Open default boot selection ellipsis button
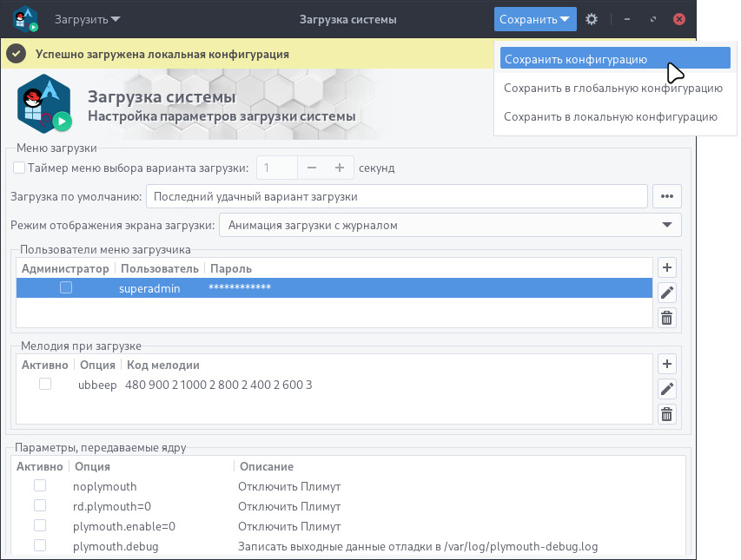741x560 pixels. [667, 196]
